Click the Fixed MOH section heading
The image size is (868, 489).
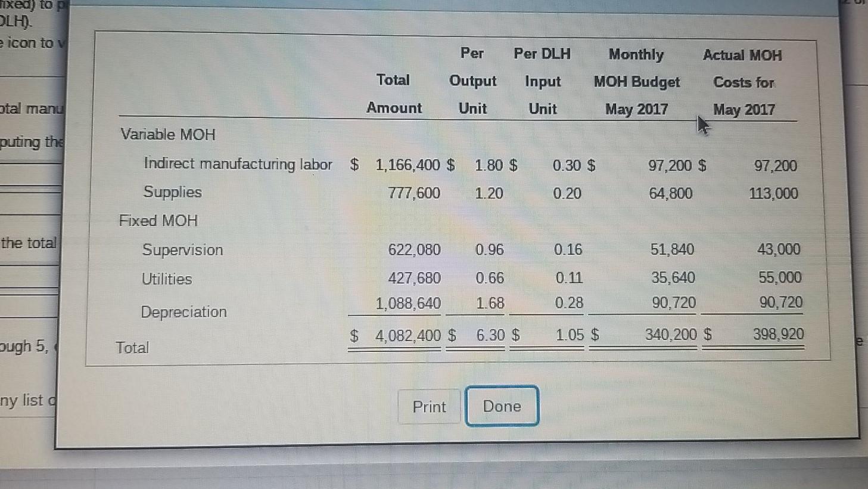158,221
